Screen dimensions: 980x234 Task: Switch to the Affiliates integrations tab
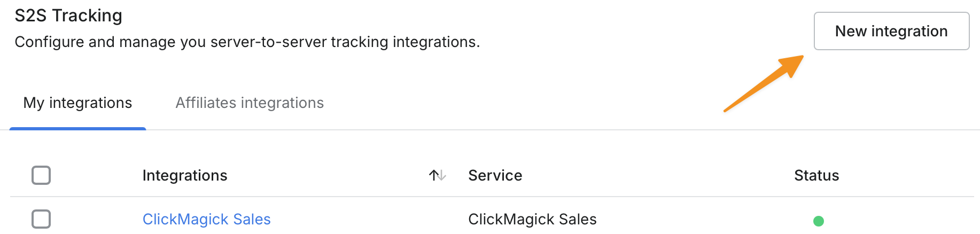click(x=250, y=103)
